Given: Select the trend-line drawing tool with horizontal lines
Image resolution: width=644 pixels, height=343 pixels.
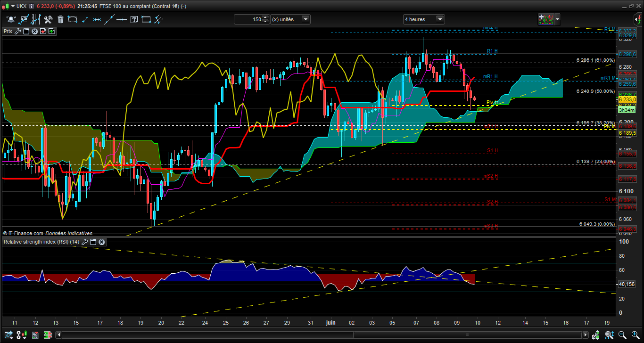Looking at the screenshot, I should [x=24, y=19].
